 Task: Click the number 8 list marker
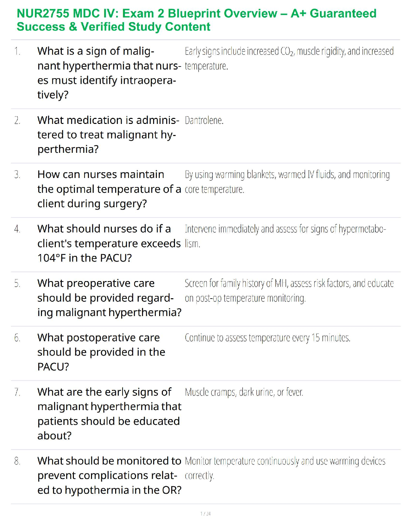[x=17, y=461]
